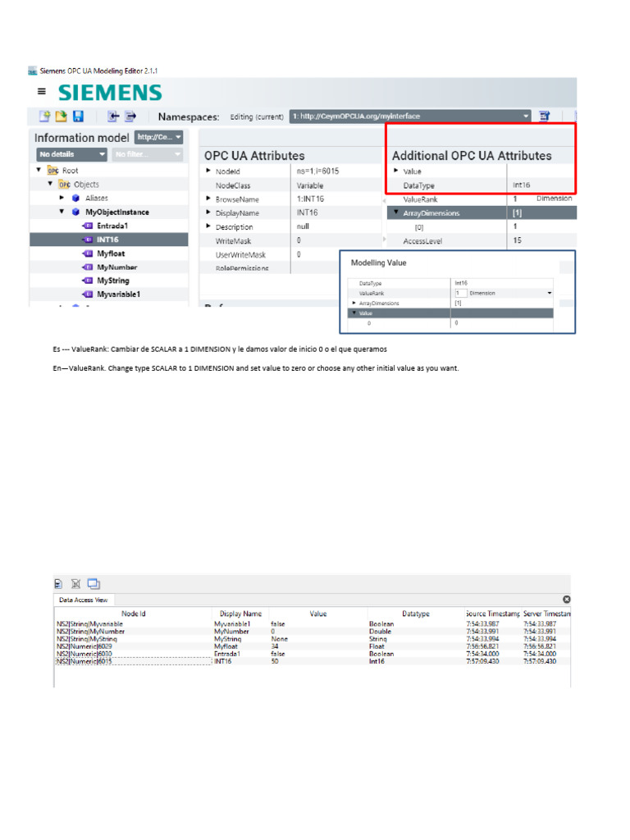Image resolution: width=630 pixels, height=840 pixels.
Task: Click the Node Id column header
Action: pyautogui.click(x=134, y=614)
